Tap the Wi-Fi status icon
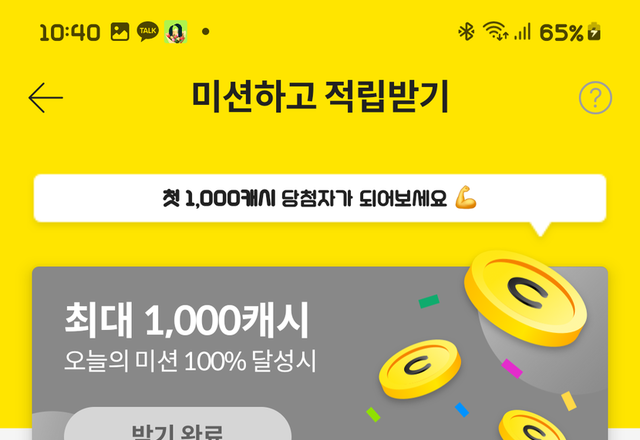The image size is (640, 440). coord(495,31)
